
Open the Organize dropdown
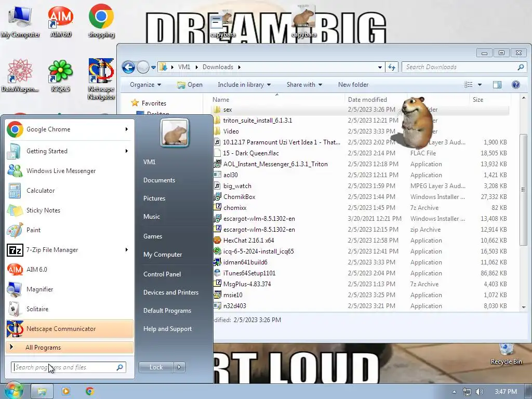[x=145, y=85]
